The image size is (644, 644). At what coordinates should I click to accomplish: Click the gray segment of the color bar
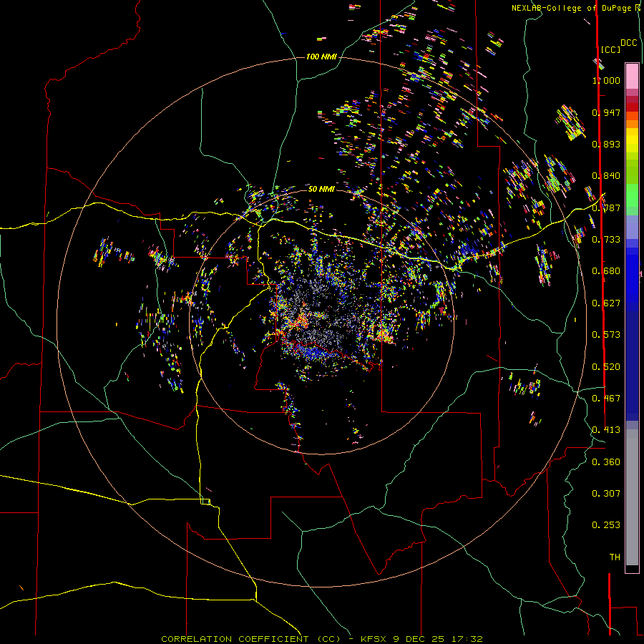pos(632,497)
